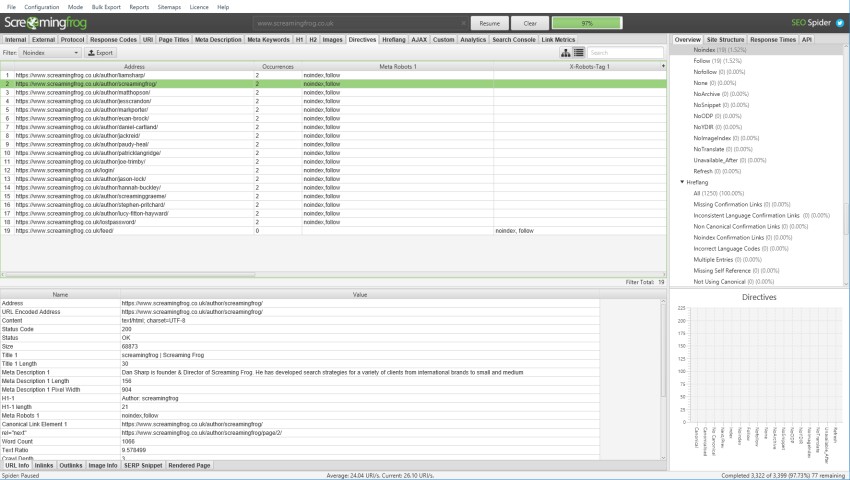Select the lostpassword/ URL row

pos(333,222)
